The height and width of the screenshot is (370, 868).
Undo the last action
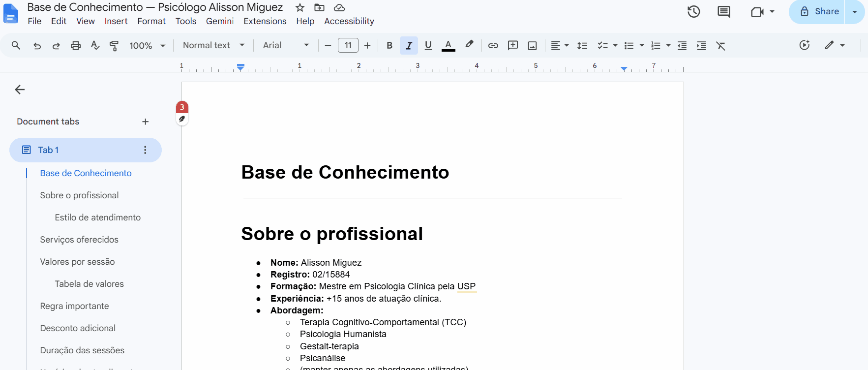[x=37, y=45]
